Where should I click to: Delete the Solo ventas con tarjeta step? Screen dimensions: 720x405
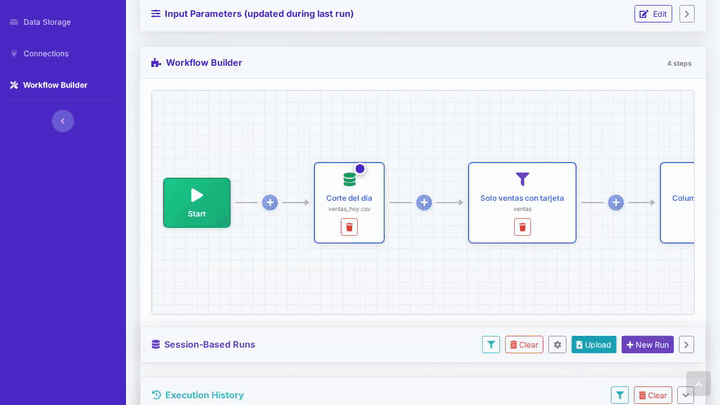point(522,227)
